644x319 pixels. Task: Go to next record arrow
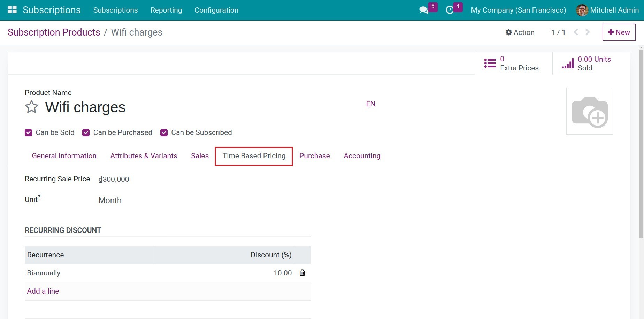click(x=588, y=32)
